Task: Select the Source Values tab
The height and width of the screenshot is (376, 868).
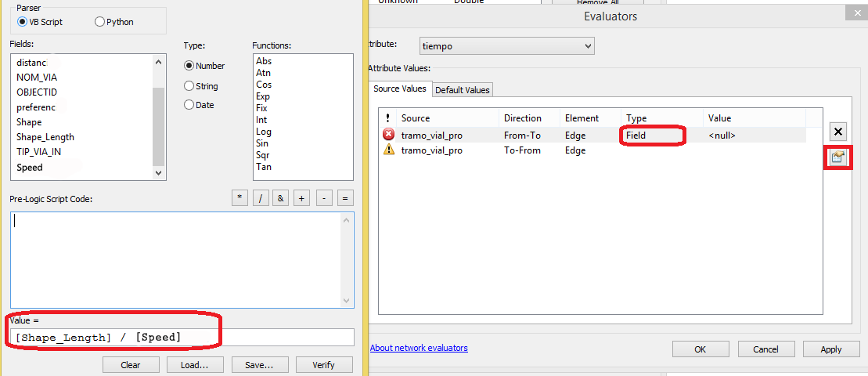Action: (x=399, y=89)
